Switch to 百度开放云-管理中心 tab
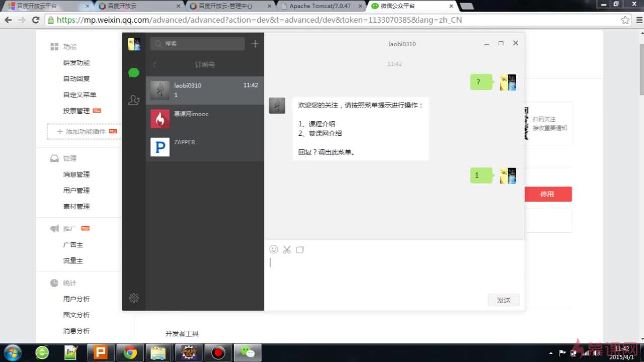The height and width of the screenshot is (362, 644). tap(230, 6)
